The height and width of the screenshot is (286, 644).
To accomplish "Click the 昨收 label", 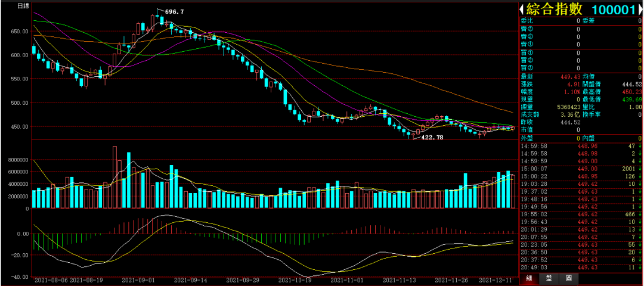I will tap(527, 122).
